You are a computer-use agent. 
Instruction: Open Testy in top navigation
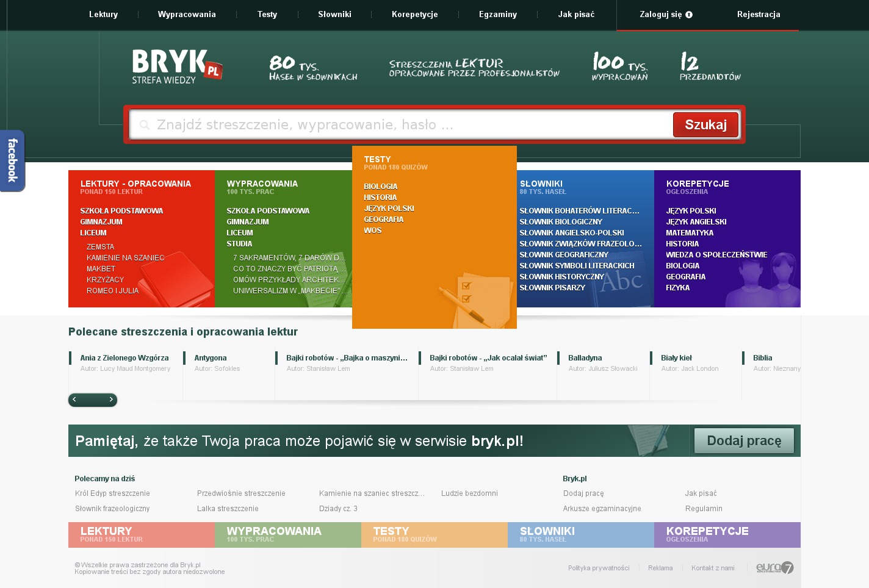click(267, 14)
